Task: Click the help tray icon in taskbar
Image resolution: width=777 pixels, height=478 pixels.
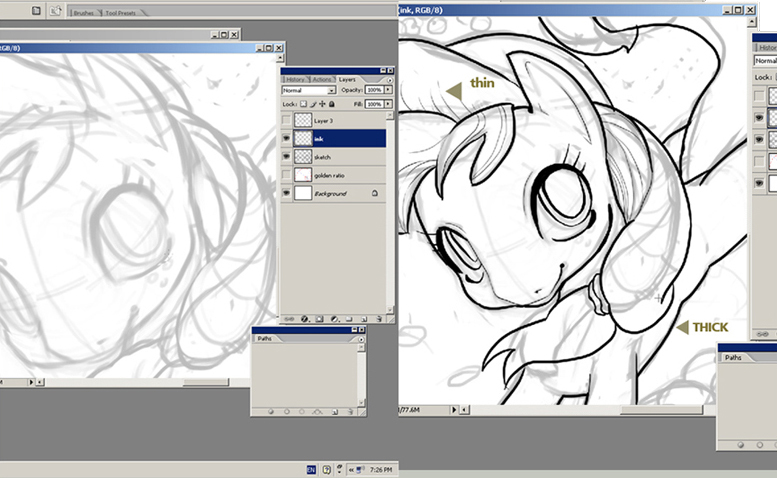Action: click(327, 470)
